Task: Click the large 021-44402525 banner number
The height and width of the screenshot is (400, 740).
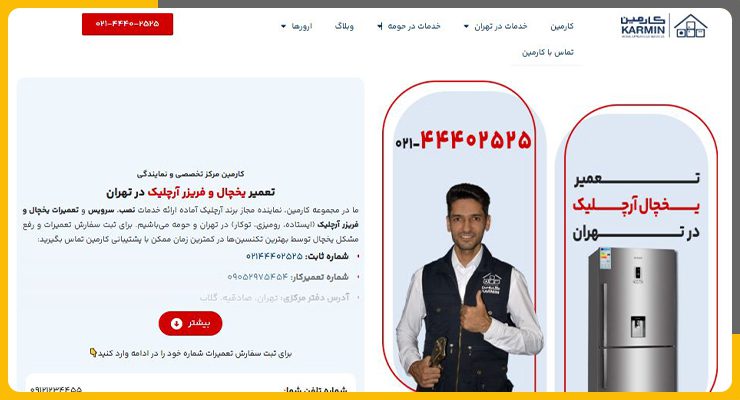Action: pos(463,140)
